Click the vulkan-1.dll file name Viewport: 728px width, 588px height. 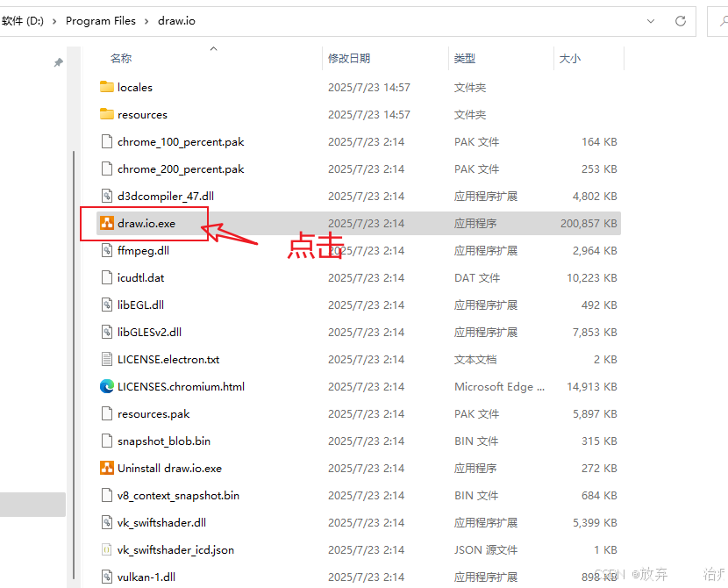[146, 577]
